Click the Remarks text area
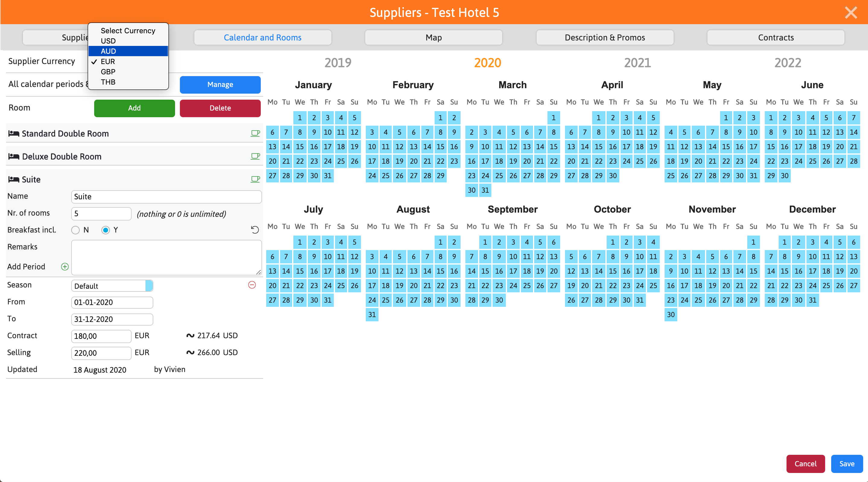Image resolution: width=868 pixels, height=482 pixels. pyautogui.click(x=167, y=258)
